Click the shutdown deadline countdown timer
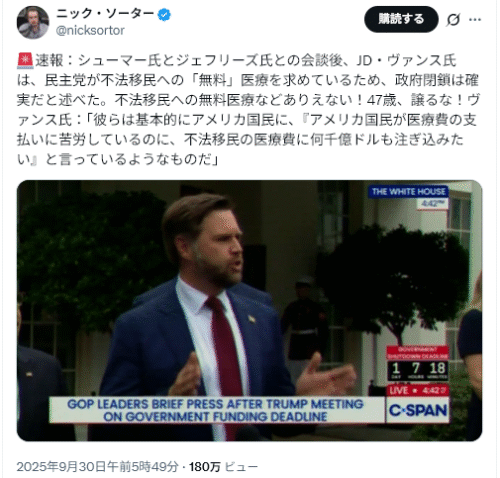Image resolution: width=500 pixels, height=478 pixels. 418,364
